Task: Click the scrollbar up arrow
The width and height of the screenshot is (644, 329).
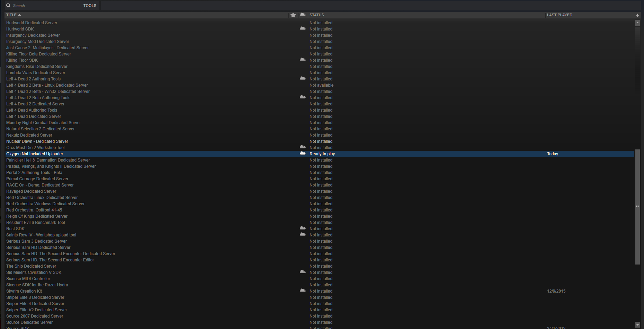Action: 637,23
